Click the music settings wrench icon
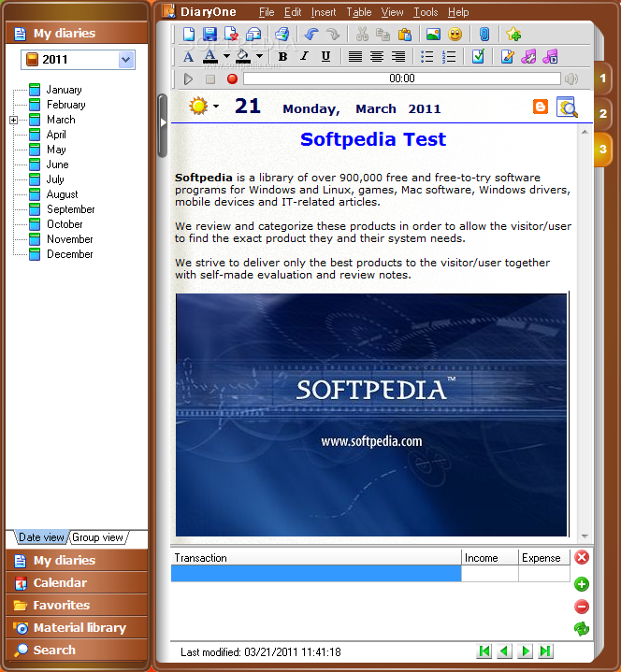 click(528, 57)
